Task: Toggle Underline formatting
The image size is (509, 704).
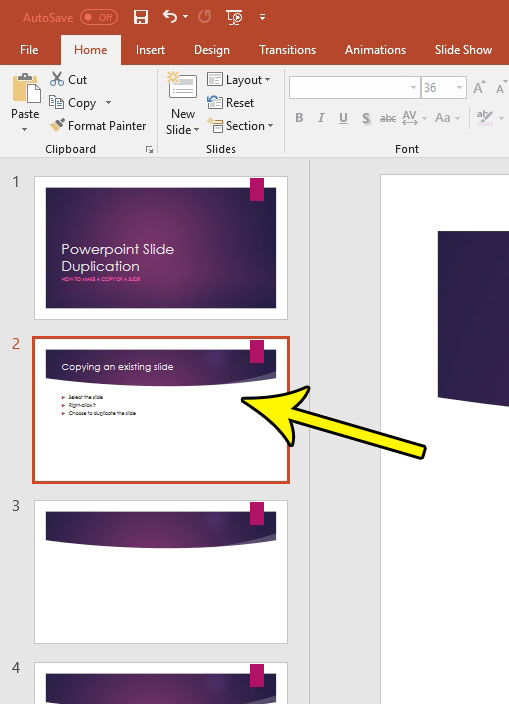Action: pyautogui.click(x=343, y=118)
